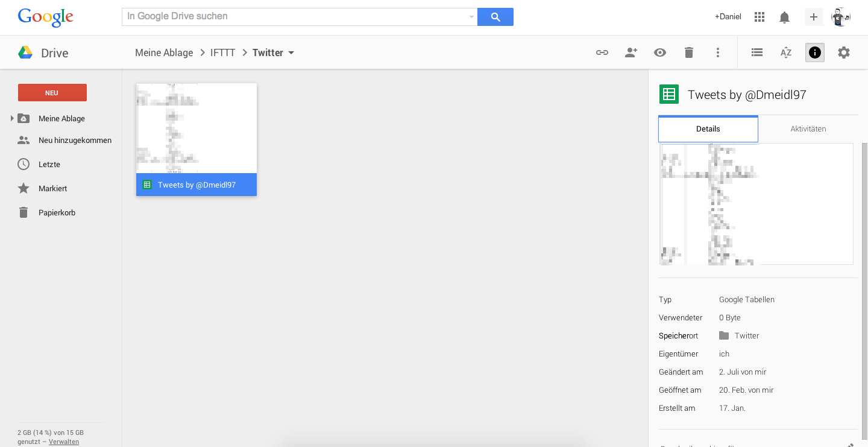Open the notifications bell
This screenshot has height=447, width=868.
click(x=784, y=17)
